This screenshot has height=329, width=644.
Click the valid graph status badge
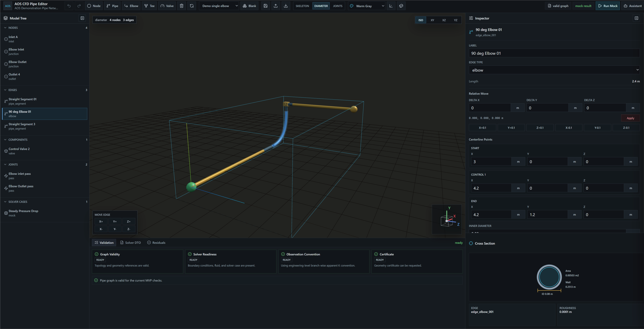coord(558,6)
